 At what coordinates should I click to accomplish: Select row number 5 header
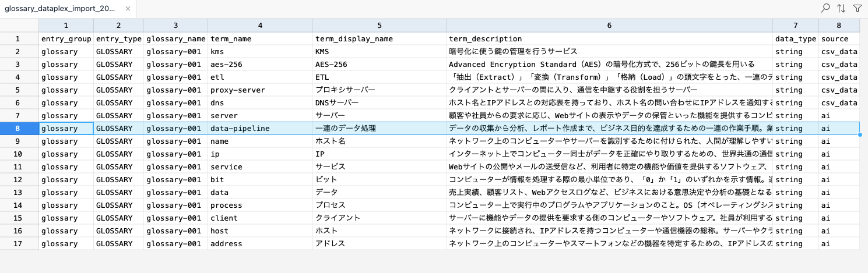19,90
